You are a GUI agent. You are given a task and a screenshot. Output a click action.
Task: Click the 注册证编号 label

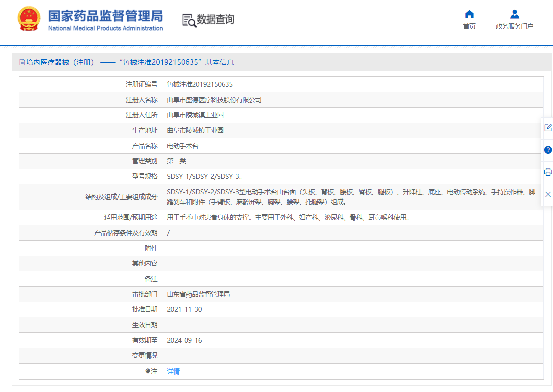click(x=142, y=84)
